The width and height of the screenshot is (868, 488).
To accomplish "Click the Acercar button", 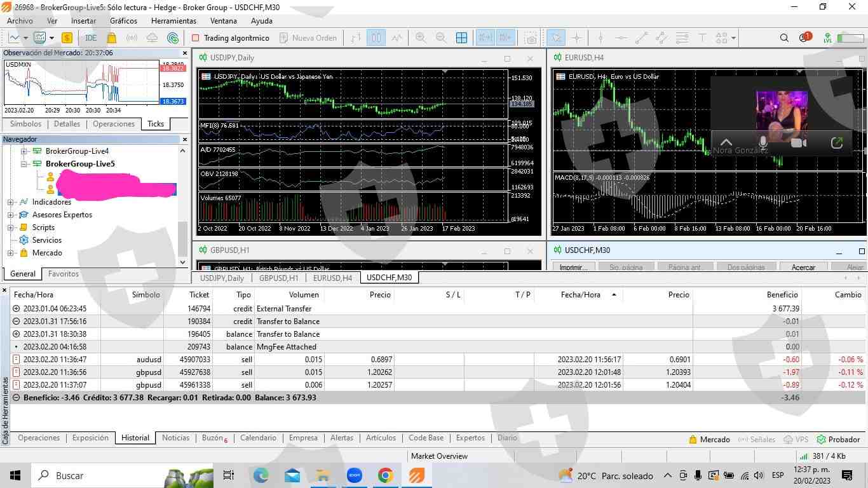I will tap(803, 268).
